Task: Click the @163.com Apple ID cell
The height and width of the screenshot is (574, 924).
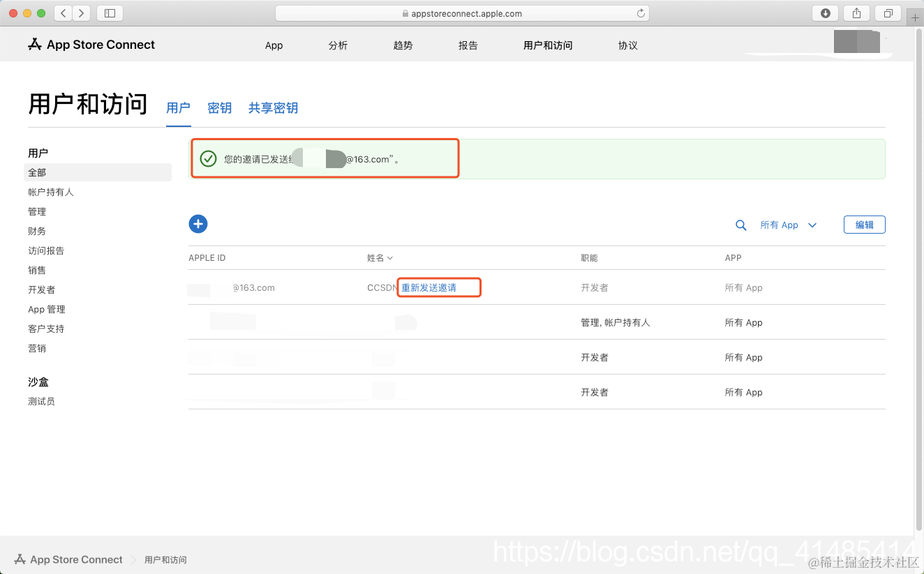Action: [253, 288]
